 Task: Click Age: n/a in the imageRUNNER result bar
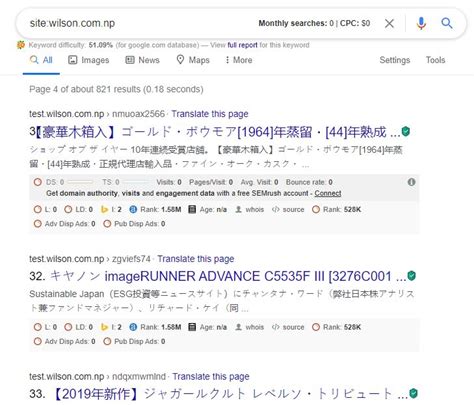click(208, 327)
